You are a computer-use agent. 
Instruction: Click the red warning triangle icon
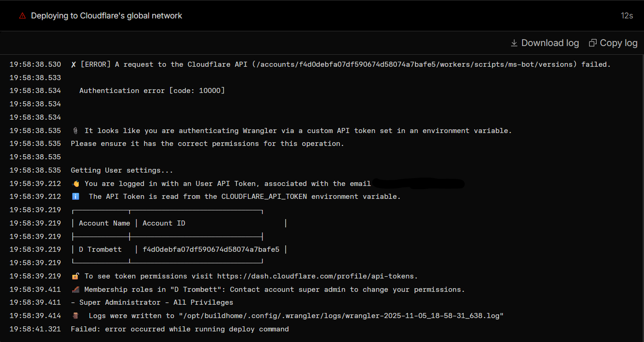[x=22, y=16]
